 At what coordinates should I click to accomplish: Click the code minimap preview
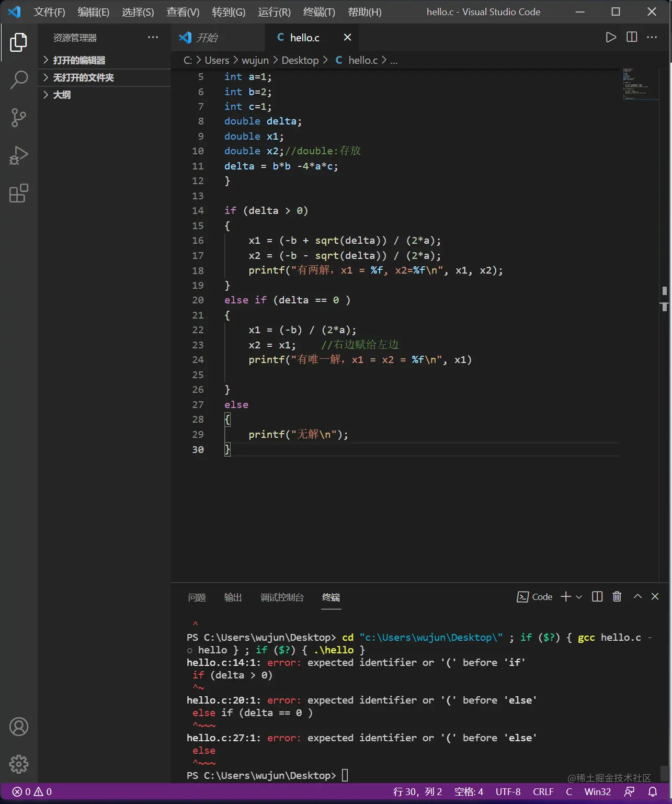tap(641, 84)
